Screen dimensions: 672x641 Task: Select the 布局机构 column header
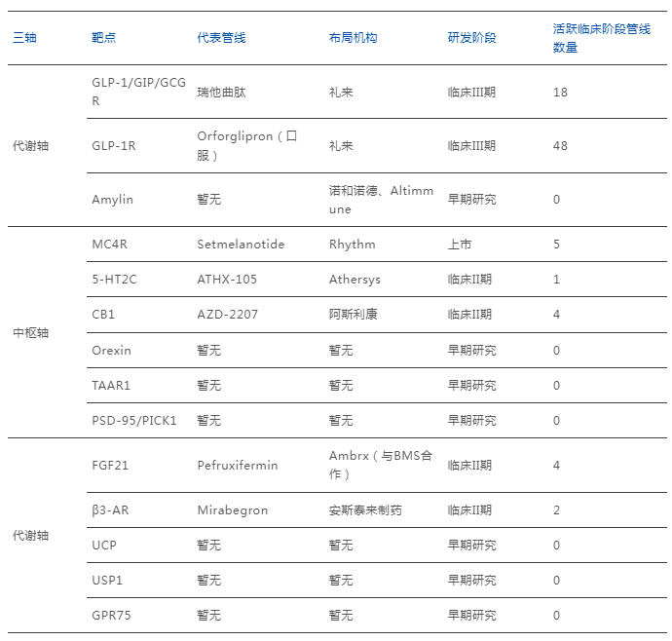click(353, 38)
